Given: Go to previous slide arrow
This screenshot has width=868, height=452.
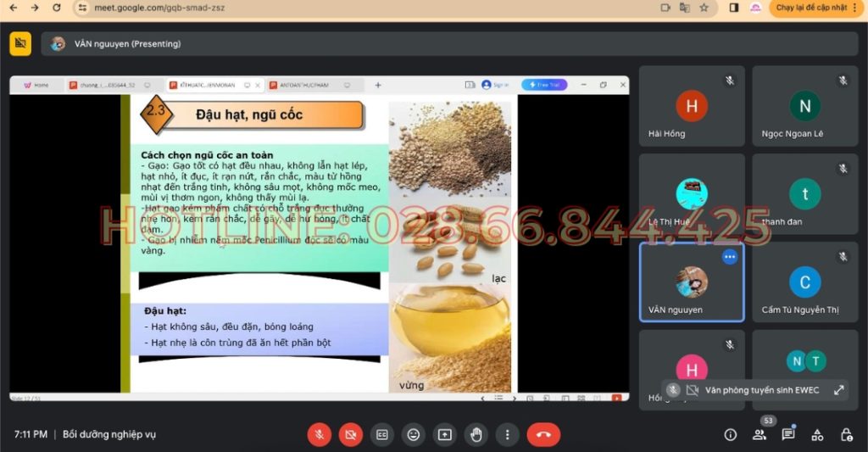Looking at the screenshot, I should pyautogui.click(x=482, y=398).
